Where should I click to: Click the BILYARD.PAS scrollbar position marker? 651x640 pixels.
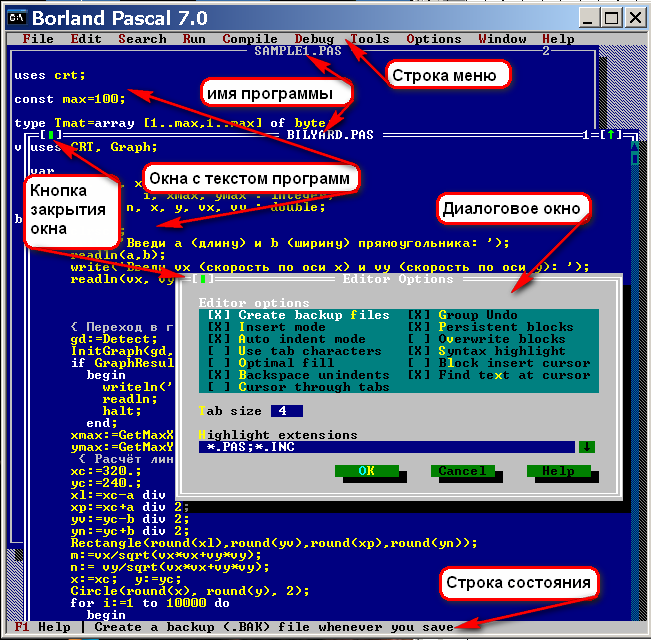pyautogui.click(x=635, y=159)
